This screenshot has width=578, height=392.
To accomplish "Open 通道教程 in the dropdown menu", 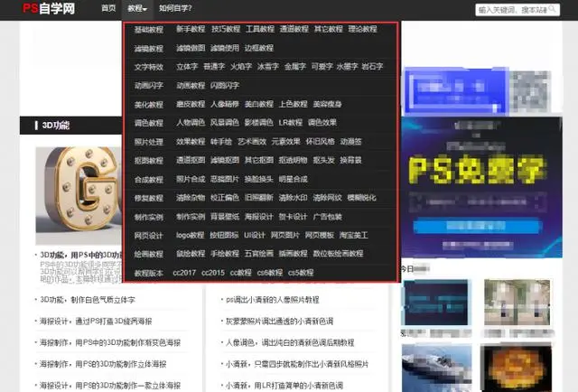I will click(x=294, y=29).
